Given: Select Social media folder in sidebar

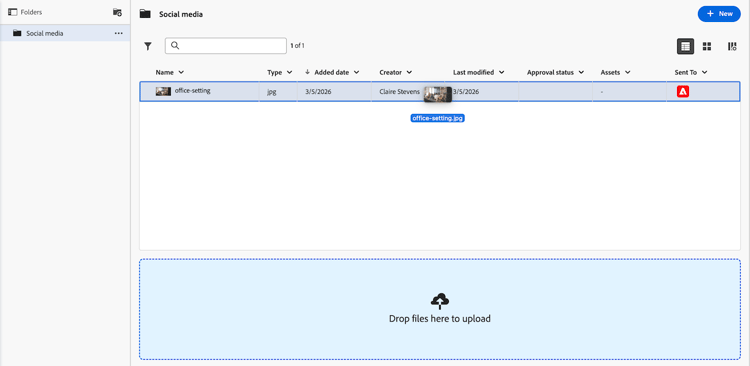Looking at the screenshot, I should (65, 33).
